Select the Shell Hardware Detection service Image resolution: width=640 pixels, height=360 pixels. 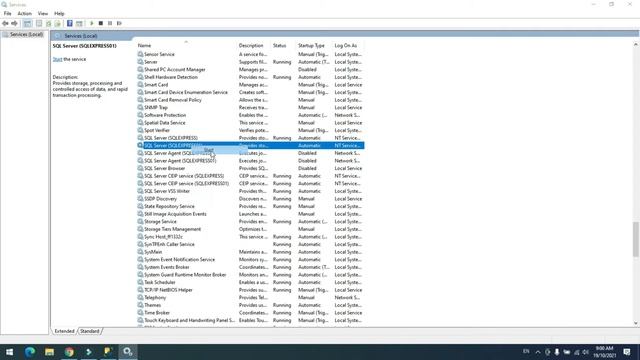(x=251, y=77)
